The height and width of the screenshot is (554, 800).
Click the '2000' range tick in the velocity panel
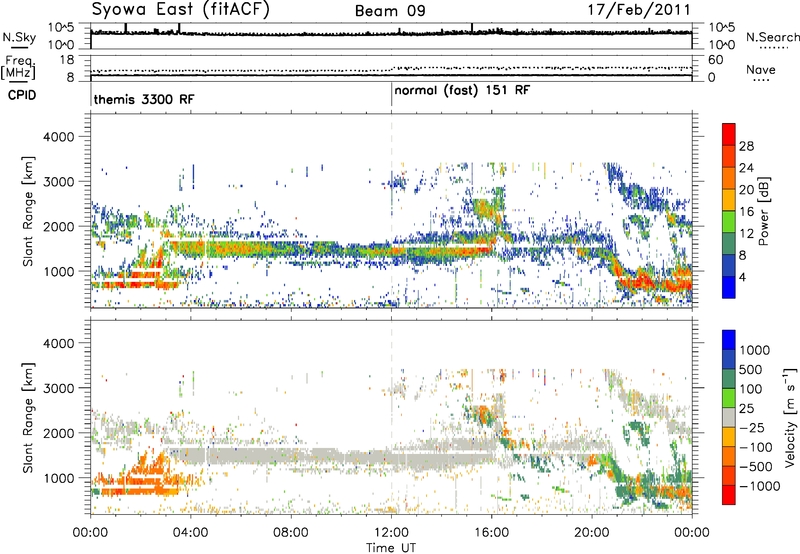click(x=58, y=433)
